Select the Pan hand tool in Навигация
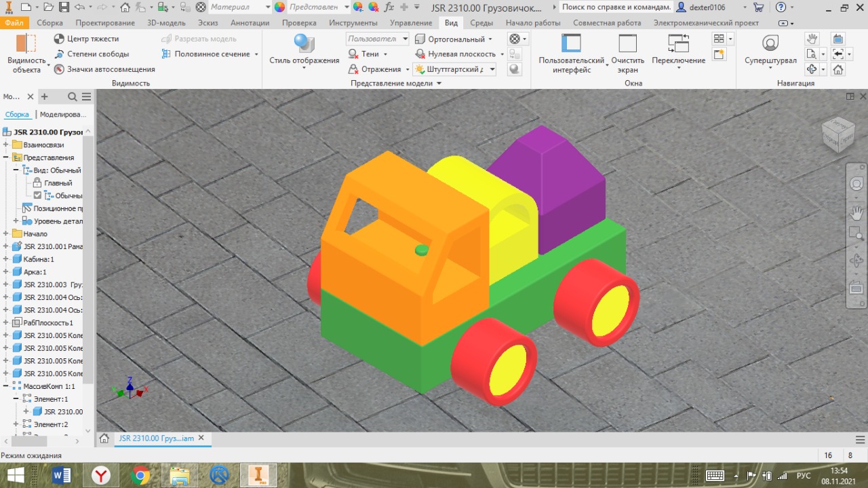Image resolution: width=868 pixels, height=488 pixels. point(812,39)
